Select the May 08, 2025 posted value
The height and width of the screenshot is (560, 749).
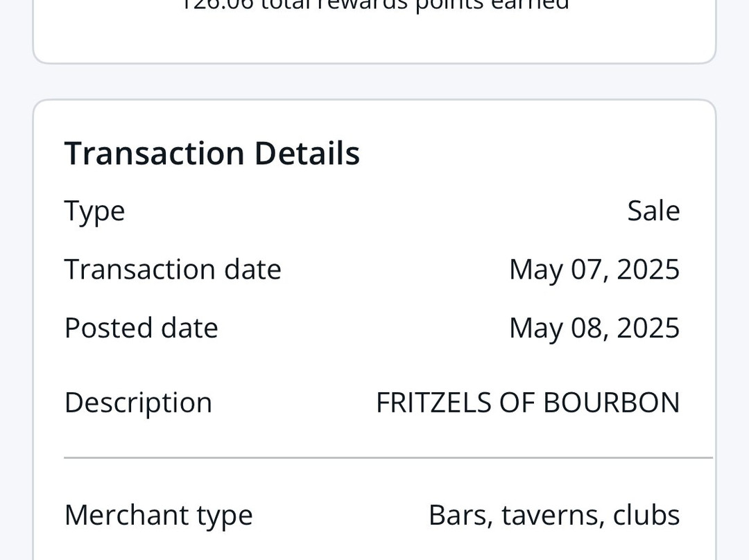pos(594,328)
